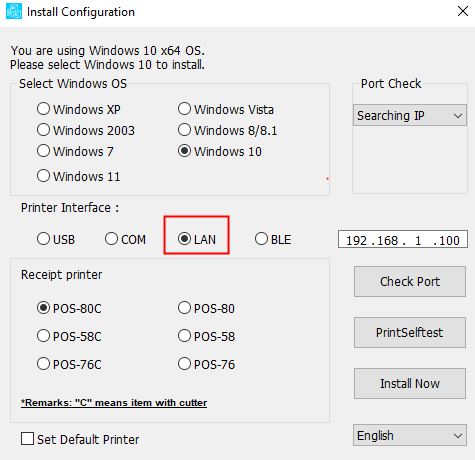This screenshot has height=460, width=475.
Task: Select Windows 8/8.1 radio button
Action: coord(184,130)
